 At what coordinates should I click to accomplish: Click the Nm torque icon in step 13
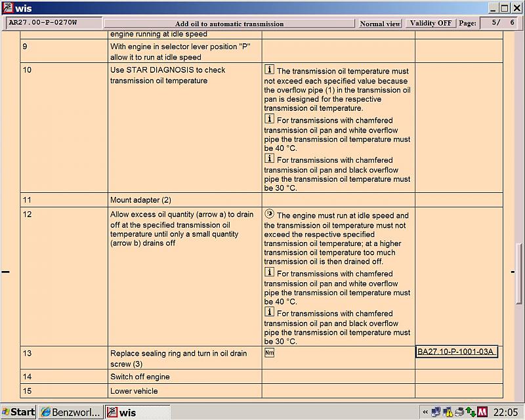pyautogui.click(x=269, y=352)
